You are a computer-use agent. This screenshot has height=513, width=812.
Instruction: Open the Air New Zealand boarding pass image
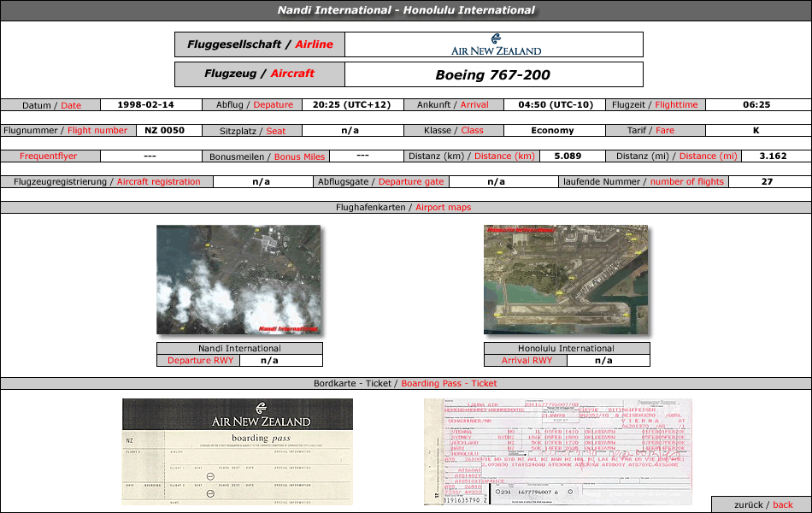(238, 451)
